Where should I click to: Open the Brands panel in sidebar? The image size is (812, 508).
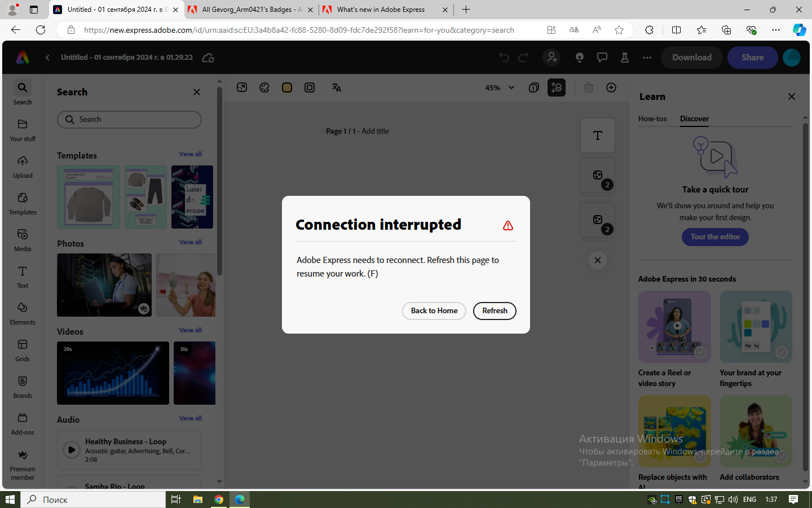pyautogui.click(x=22, y=386)
